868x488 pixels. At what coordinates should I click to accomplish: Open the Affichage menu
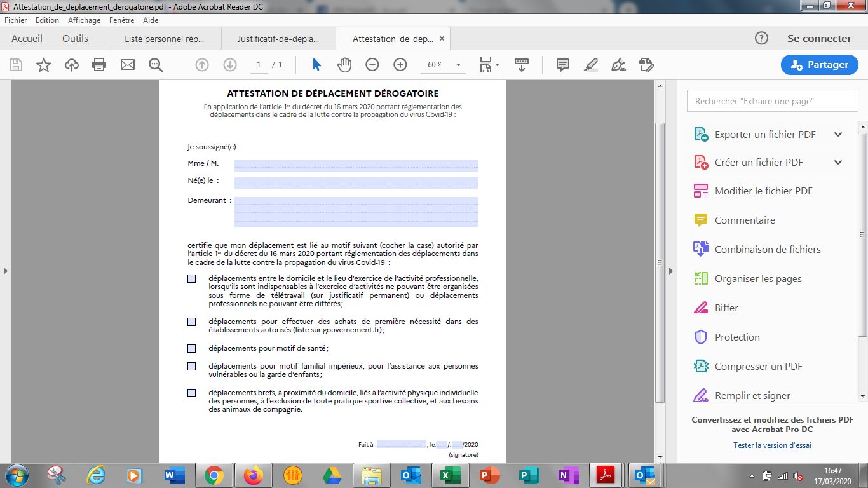pyautogui.click(x=85, y=20)
